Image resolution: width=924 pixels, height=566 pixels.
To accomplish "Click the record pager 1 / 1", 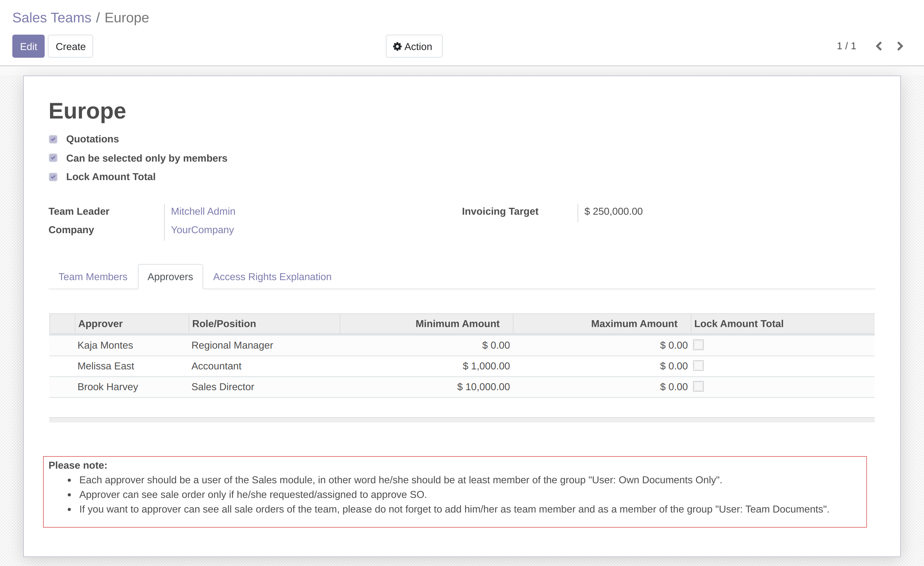I will (846, 46).
